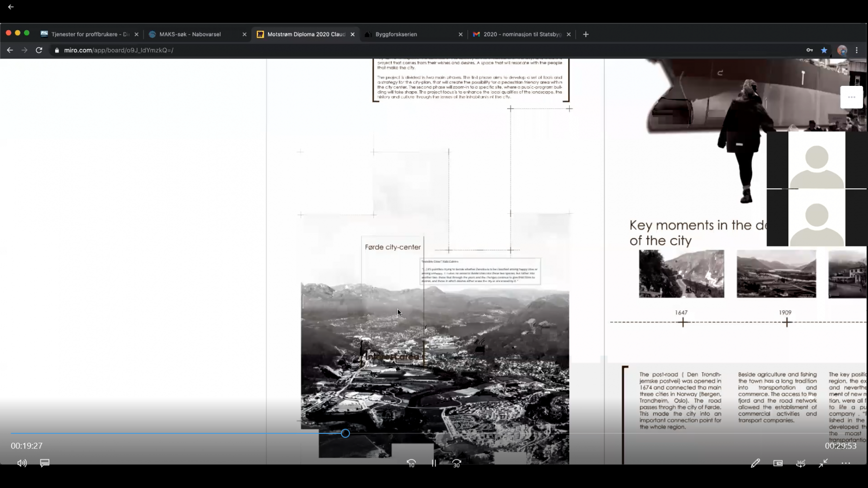Image resolution: width=868 pixels, height=488 pixels.
Task: Open more player options menu
Action: click(846, 463)
